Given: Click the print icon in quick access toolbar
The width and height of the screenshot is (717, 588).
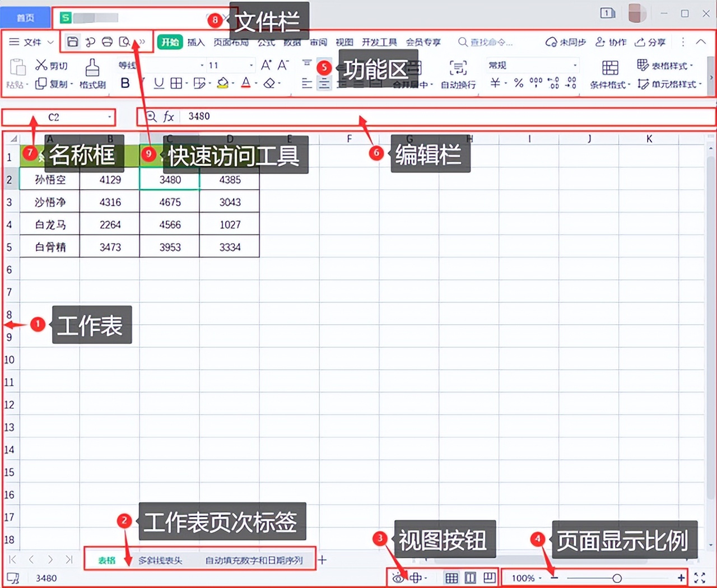Looking at the screenshot, I should [106, 41].
